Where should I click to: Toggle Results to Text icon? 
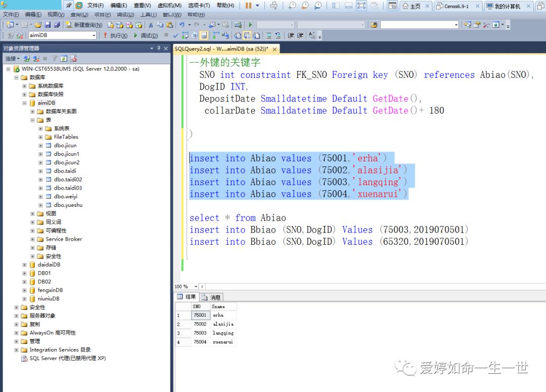(238, 35)
